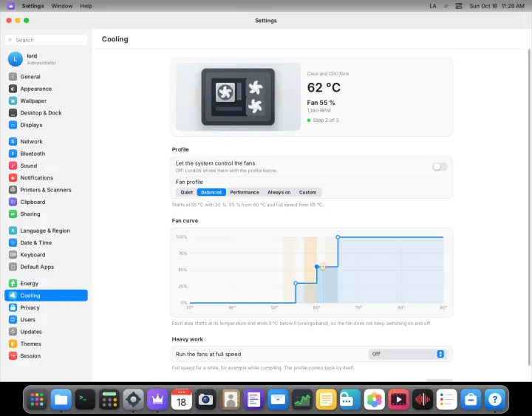Select Clipboard in the sidebar
Screen dimensions: 532x416
[46, 202]
